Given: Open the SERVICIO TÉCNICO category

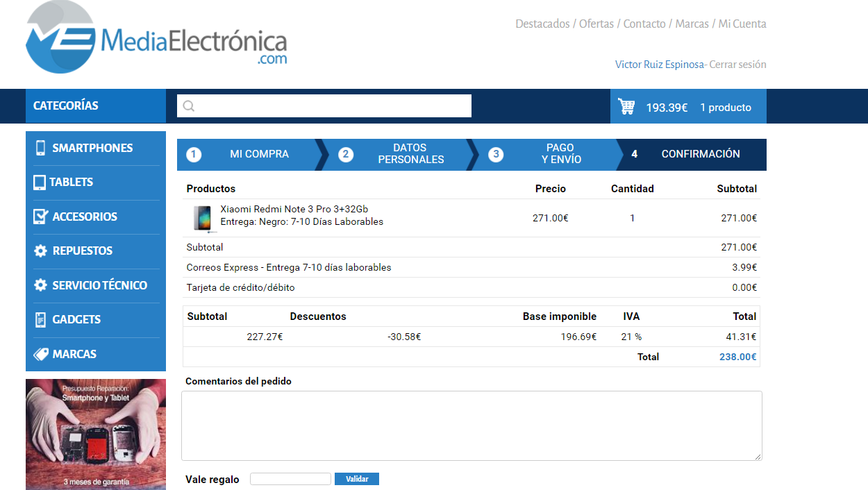Looking at the screenshot, I should tap(100, 285).
